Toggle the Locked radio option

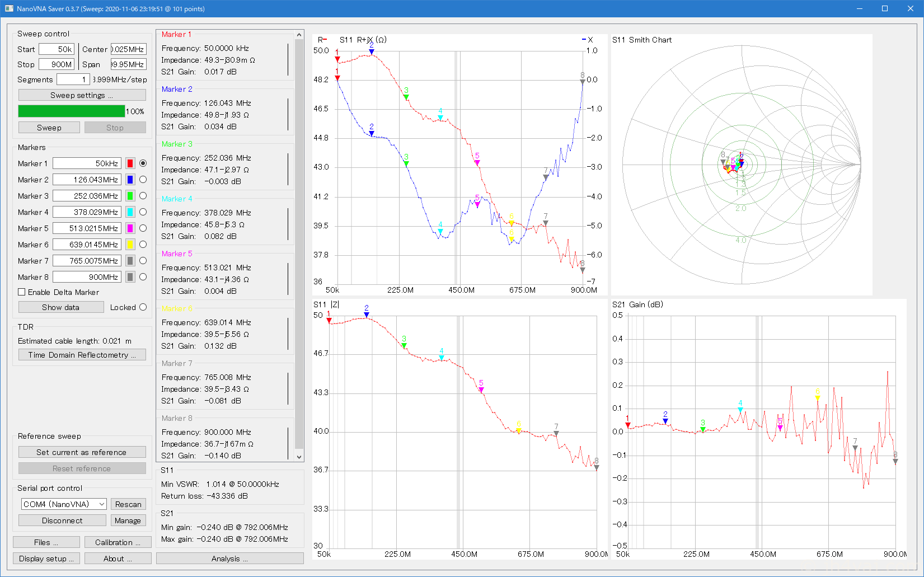[x=143, y=307]
